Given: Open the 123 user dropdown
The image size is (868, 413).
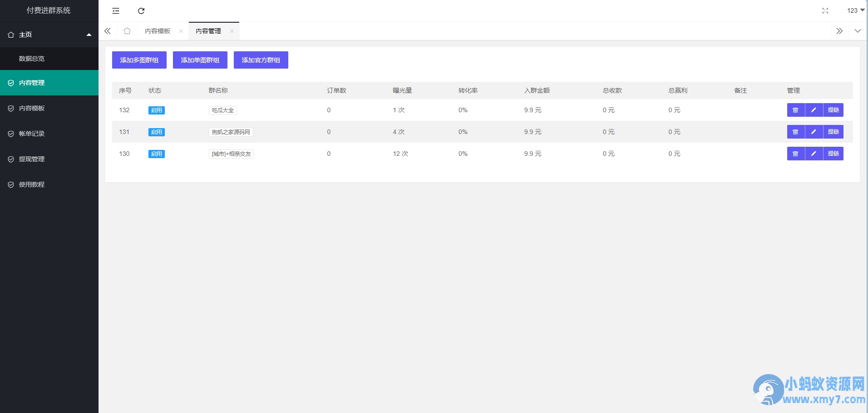Looking at the screenshot, I should tap(856, 10).
